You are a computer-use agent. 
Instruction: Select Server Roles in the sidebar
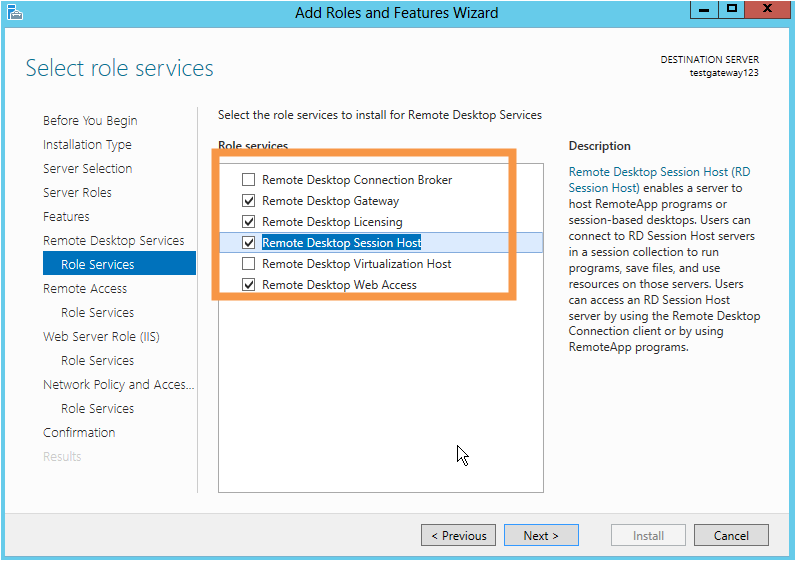click(77, 192)
